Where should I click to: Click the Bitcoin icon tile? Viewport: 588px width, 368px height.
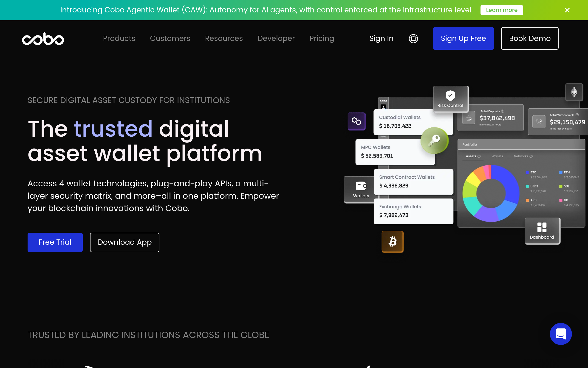pyautogui.click(x=393, y=242)
